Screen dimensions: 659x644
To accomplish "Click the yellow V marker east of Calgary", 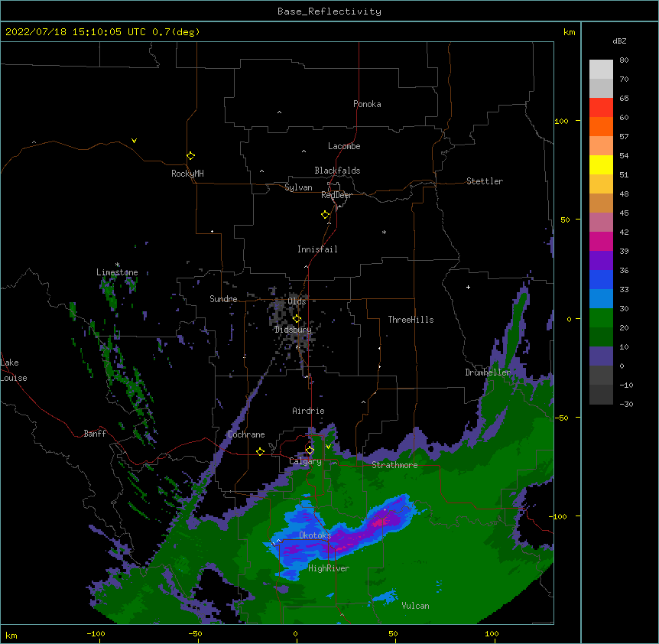I will pyautogui.click(x=328, y=447).
